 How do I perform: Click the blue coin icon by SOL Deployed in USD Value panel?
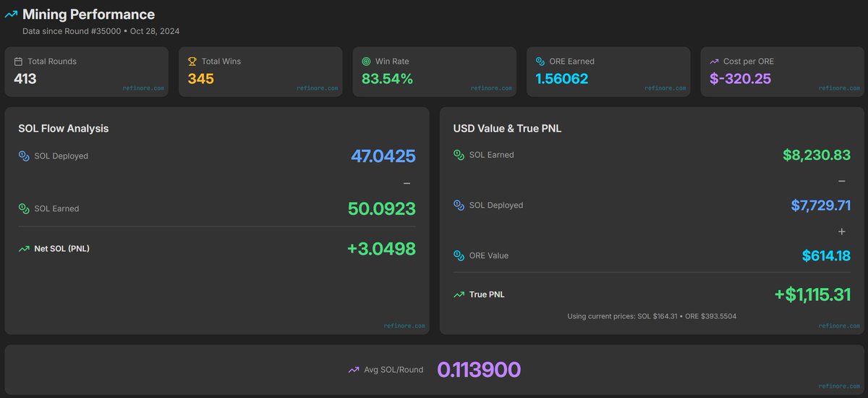pos(459,206)
